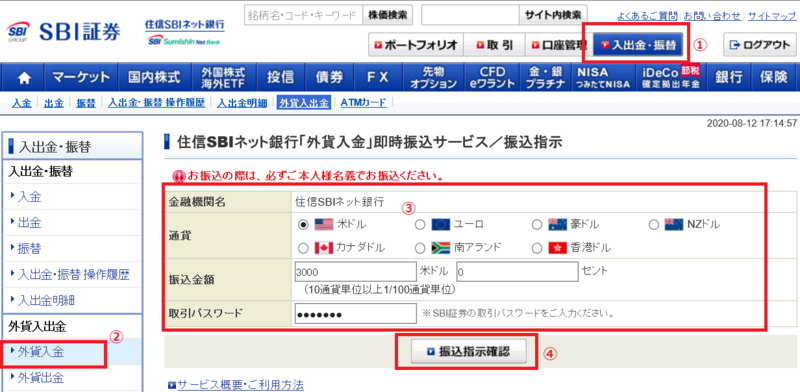Viewport: 800px width, 392px height.
Task: Go to the home icon in navigation
Action: 24,78
